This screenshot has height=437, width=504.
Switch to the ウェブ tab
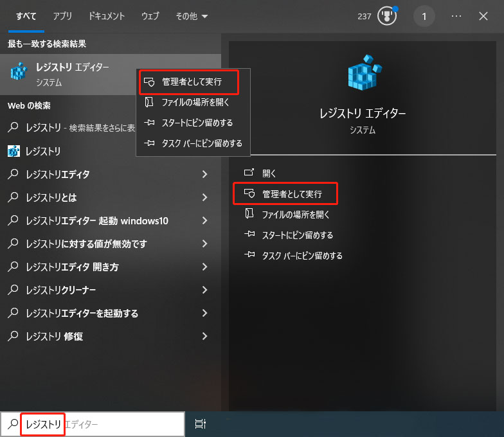pos(150,16)
